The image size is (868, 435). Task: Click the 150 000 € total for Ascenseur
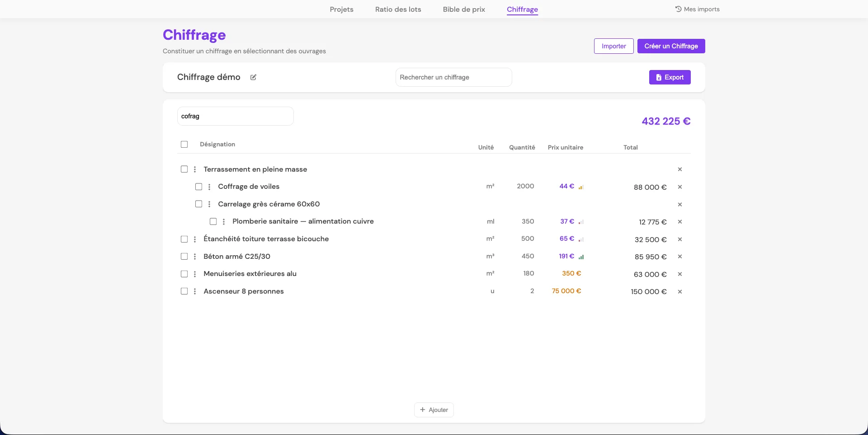coord(648,292)
